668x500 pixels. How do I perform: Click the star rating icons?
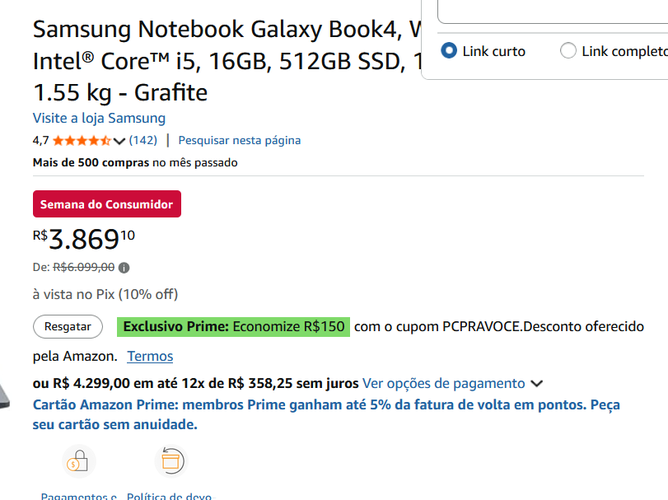82,141
